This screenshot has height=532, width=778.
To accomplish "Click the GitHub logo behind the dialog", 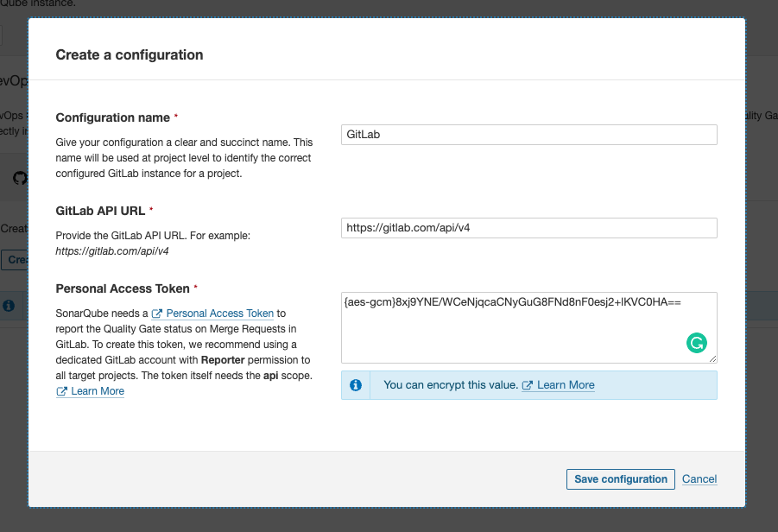I will [x=20, y=178].
